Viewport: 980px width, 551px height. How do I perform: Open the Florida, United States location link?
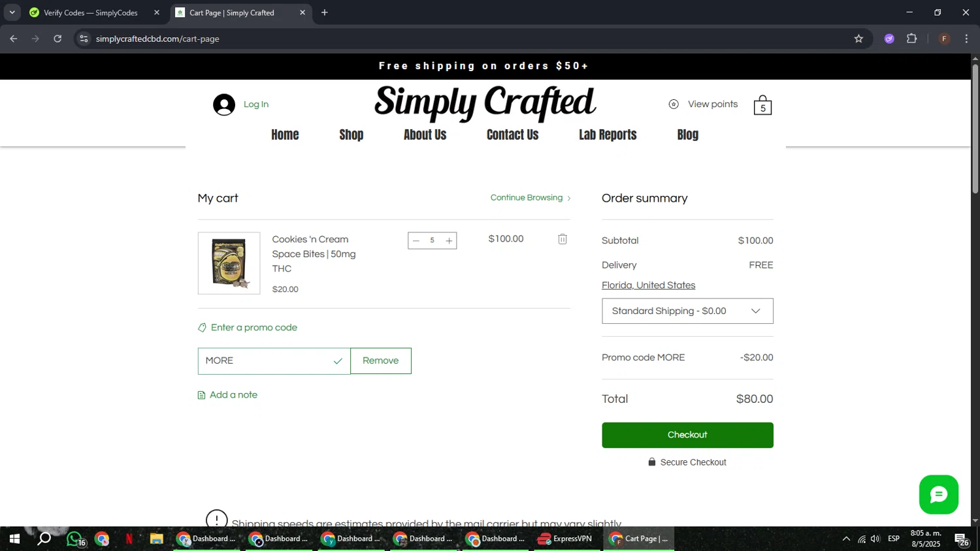tap(648, 285)
